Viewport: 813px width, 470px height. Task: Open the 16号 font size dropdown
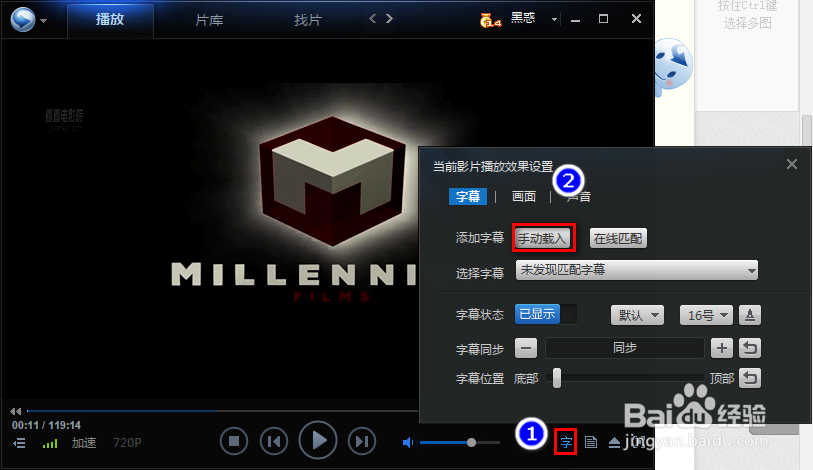point(706,315)
